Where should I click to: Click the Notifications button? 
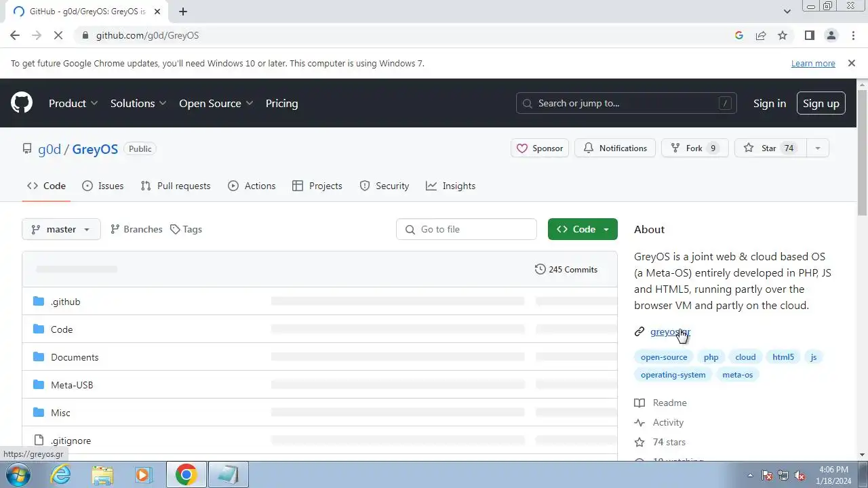click(615, 148)
